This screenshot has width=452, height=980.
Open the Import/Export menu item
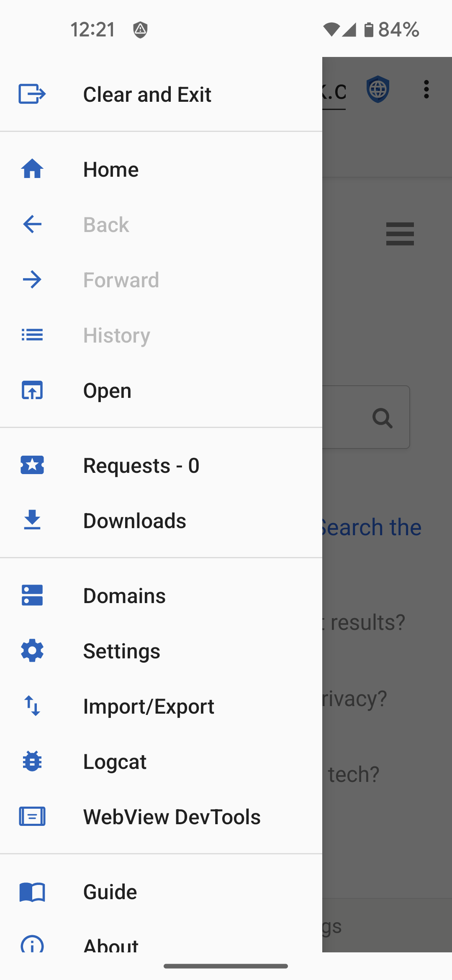(x=149, y=706)
